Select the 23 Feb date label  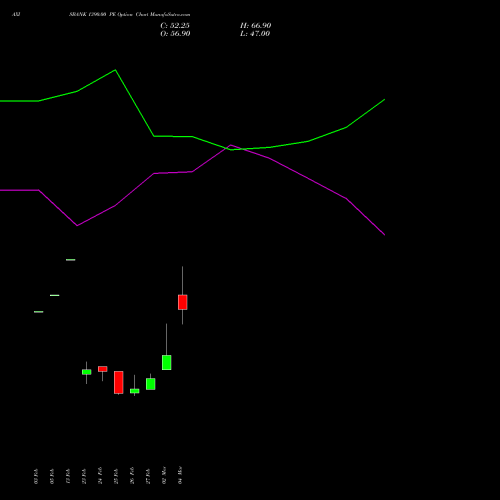tap(84, 476)
